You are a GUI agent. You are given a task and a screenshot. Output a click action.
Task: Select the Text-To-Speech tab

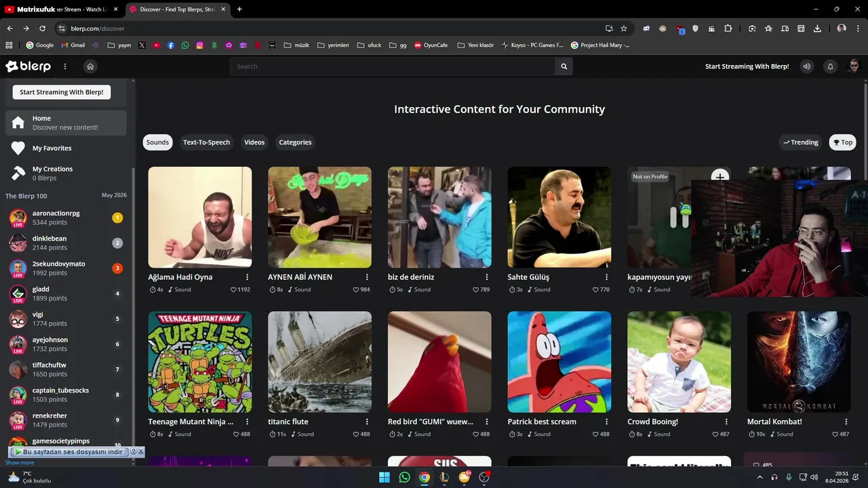[x=206, y=142]
